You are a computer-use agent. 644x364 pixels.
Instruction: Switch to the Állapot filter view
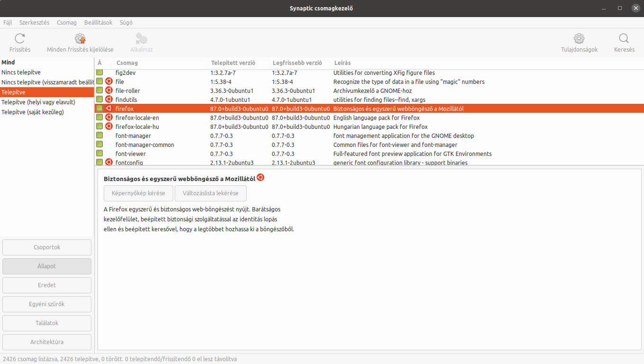coord(47,266)
